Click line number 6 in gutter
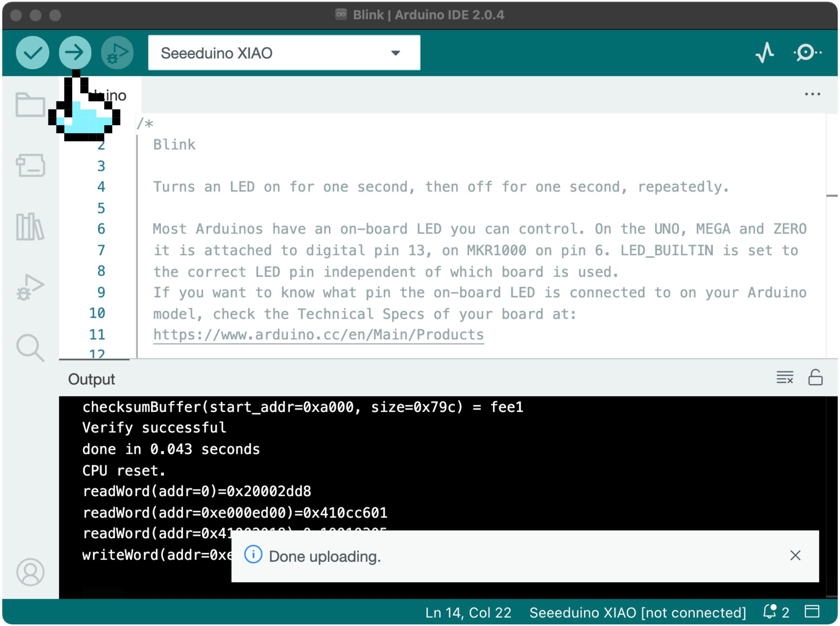The height and width of the screenshot is (626, 840). [x=101, y=229]
